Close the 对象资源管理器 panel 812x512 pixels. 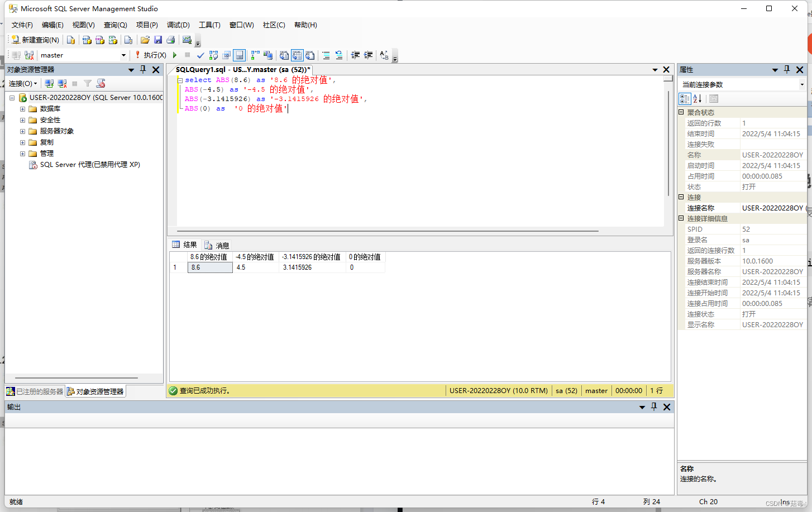tap(156, 70)
